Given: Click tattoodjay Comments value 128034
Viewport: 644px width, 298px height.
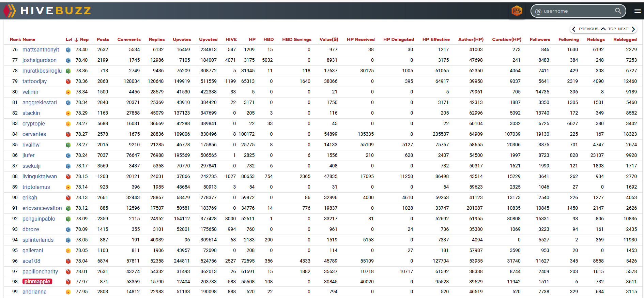Looking at the screenshot, I should [132, 81].
